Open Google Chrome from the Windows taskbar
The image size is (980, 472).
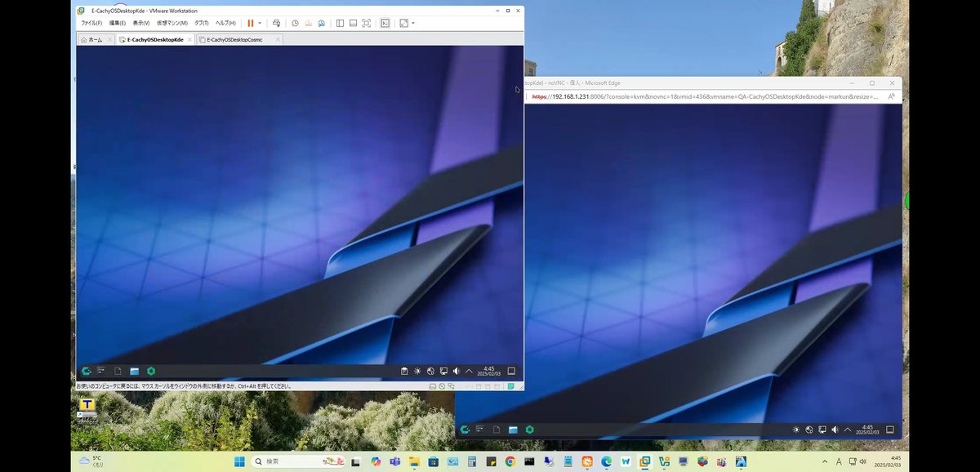[510, 461]
